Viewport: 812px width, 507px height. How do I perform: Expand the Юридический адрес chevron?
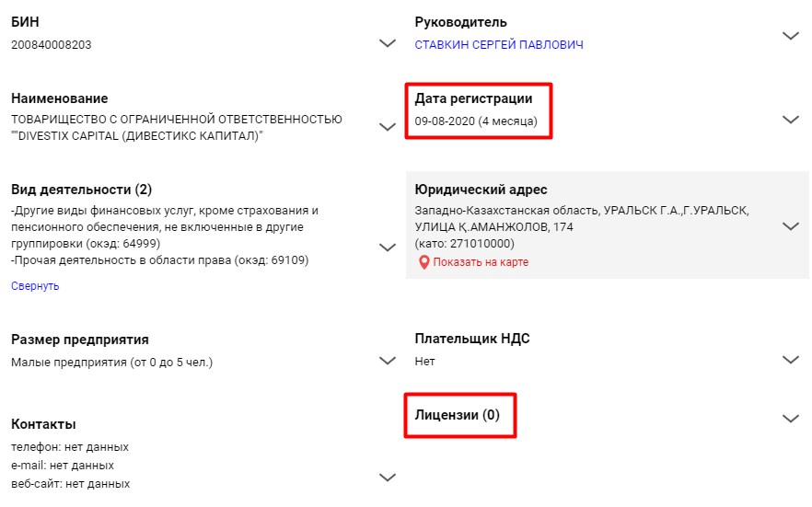[790, 226]
